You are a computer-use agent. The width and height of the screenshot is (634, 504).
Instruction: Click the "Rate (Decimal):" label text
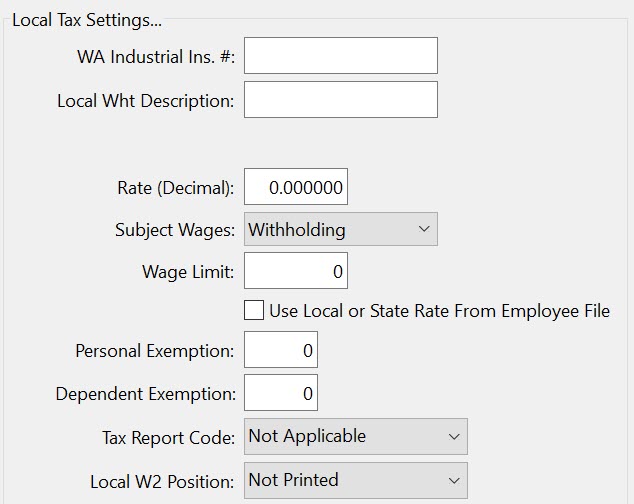pyautogui.click(x=175, y=188)
